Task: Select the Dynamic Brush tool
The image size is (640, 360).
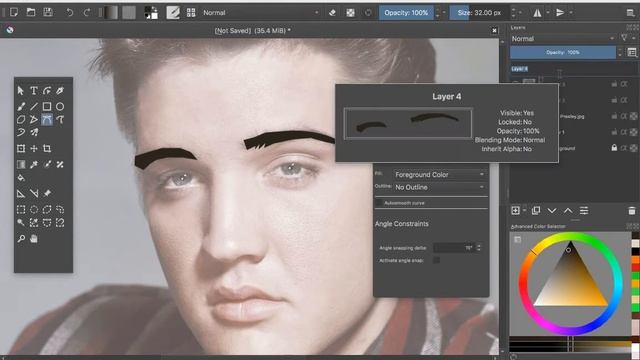Action: [x=21, y=132]
